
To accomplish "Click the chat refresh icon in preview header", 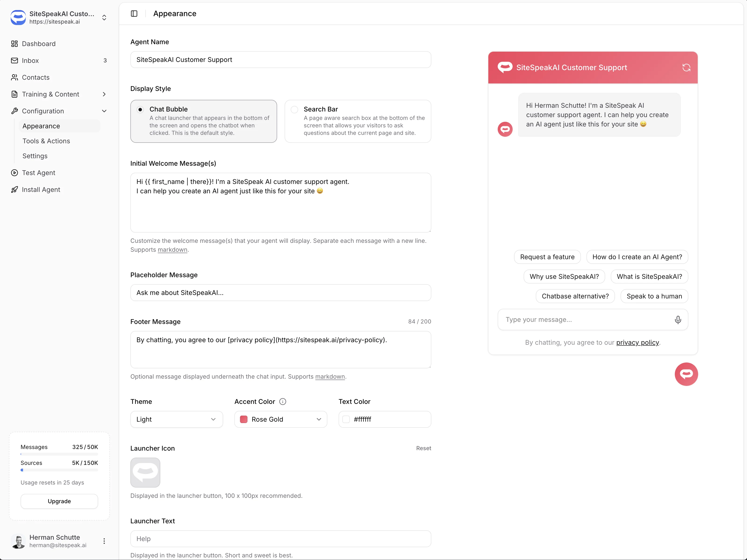I will pos(686,68).
